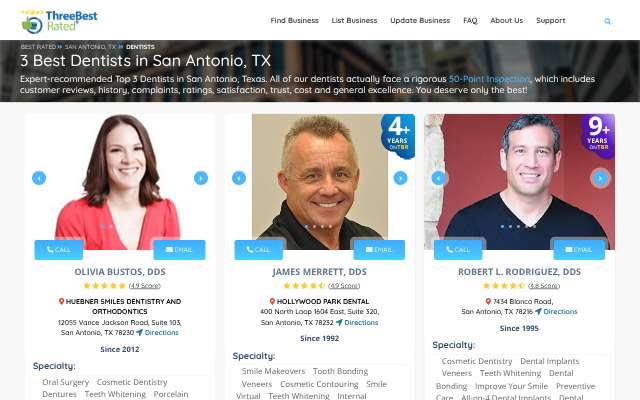Email James Merrett, DDS

coord(379,249)
